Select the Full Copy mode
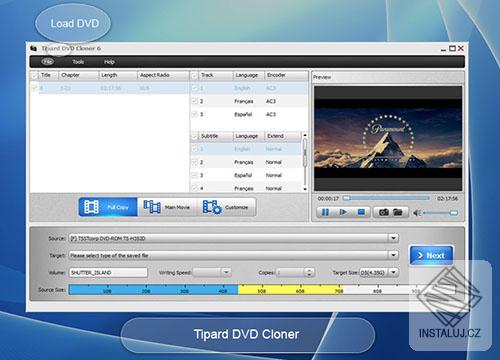 (x=108, y=207)
